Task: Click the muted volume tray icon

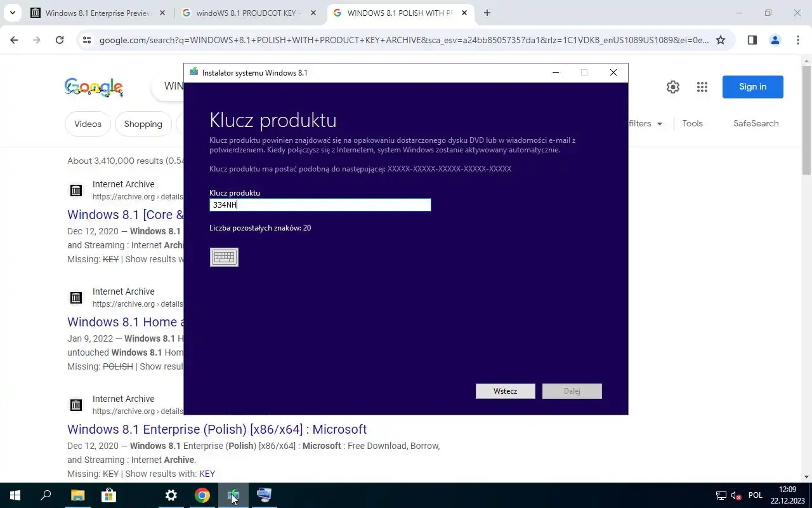Action: coord(737,495)
